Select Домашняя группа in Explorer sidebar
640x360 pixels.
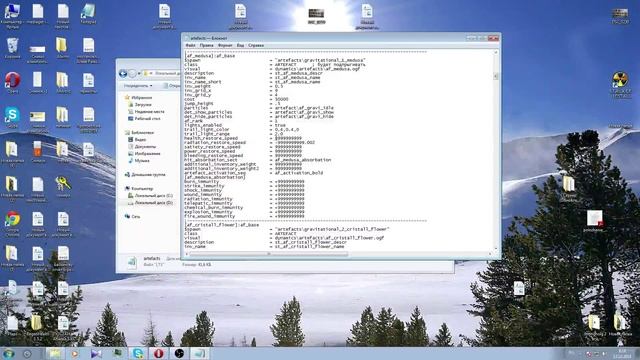pos(145,174)
